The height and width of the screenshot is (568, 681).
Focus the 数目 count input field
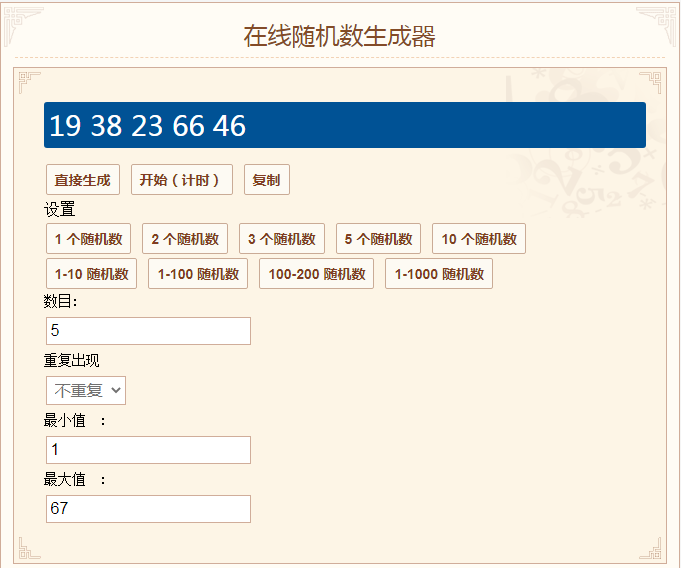(x=148, y=331)
